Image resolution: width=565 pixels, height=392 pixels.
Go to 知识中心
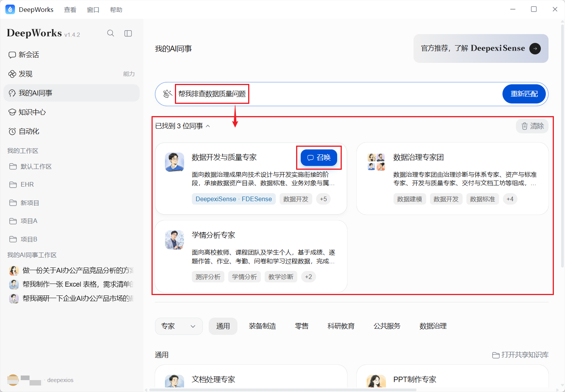click(71, 112)
